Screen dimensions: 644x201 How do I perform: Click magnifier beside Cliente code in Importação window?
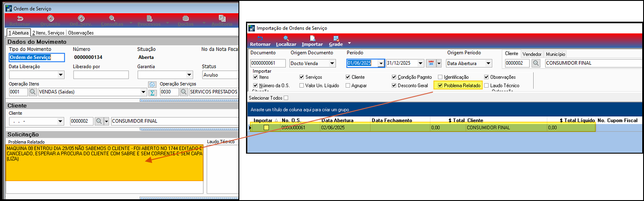[536, 63]
